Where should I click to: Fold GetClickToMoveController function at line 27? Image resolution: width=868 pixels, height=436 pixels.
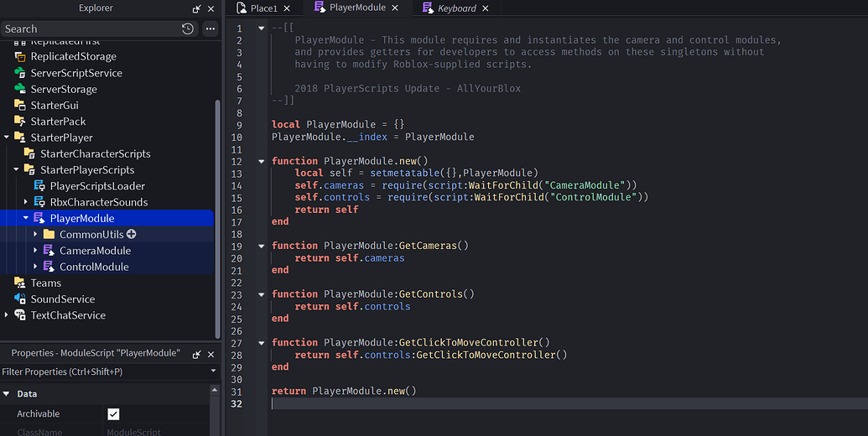click(x=262, y=343)
